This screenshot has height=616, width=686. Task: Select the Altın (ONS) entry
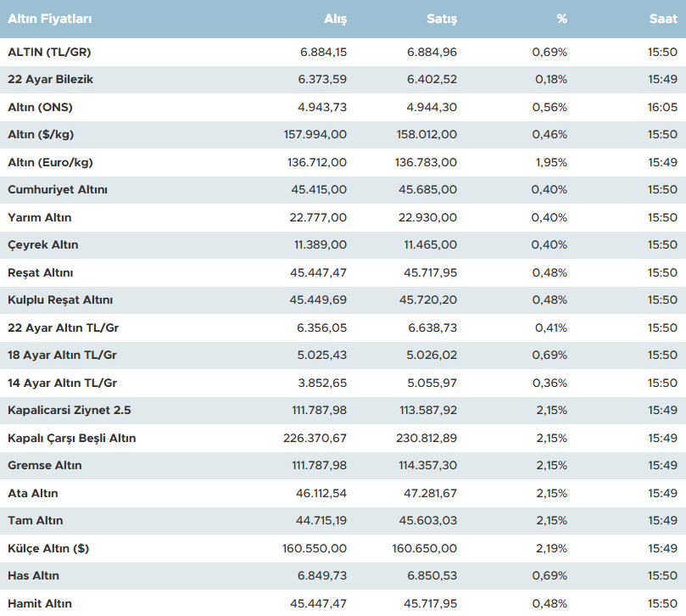(40, 107)
